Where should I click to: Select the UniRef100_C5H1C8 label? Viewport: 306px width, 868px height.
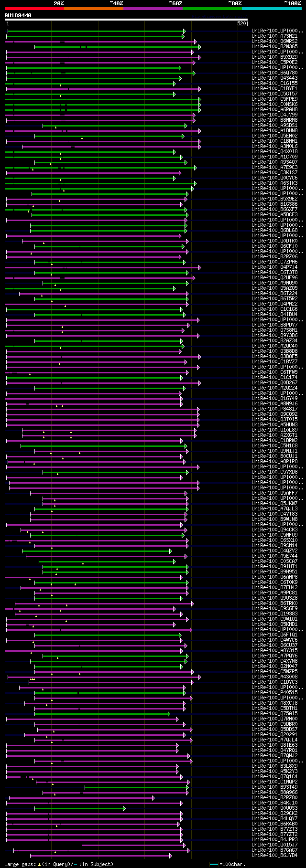274,446
